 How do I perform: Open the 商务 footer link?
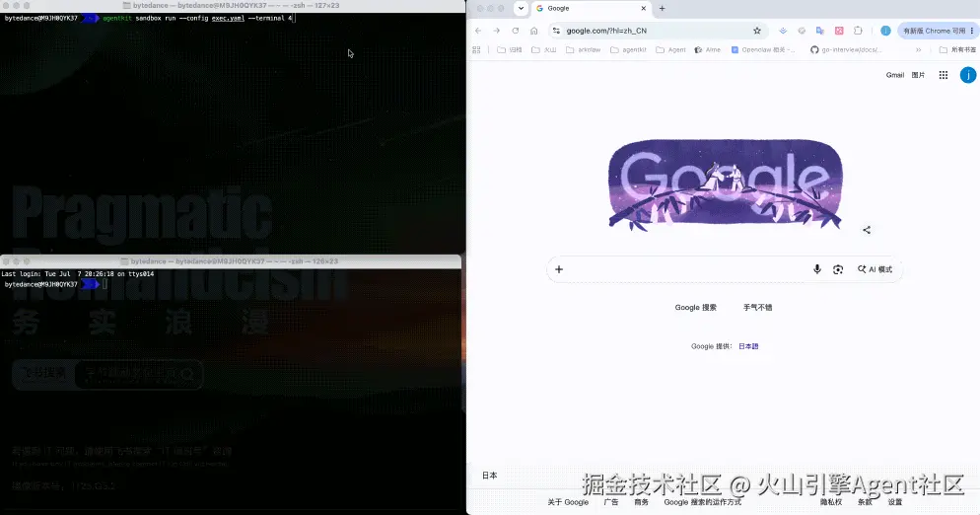pos(641,502)
